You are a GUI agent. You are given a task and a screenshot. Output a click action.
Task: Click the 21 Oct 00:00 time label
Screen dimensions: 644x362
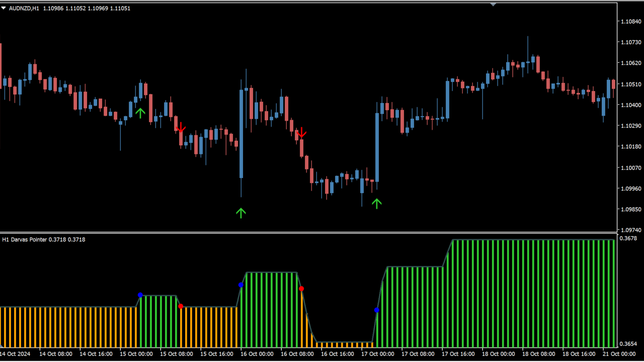(619, 354)
